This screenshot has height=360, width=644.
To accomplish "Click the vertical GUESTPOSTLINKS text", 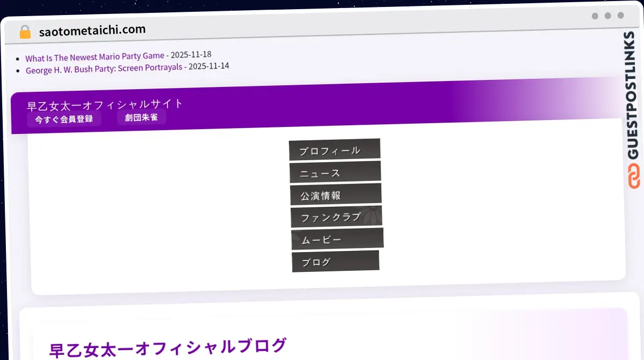I will [x=633, y=97].
